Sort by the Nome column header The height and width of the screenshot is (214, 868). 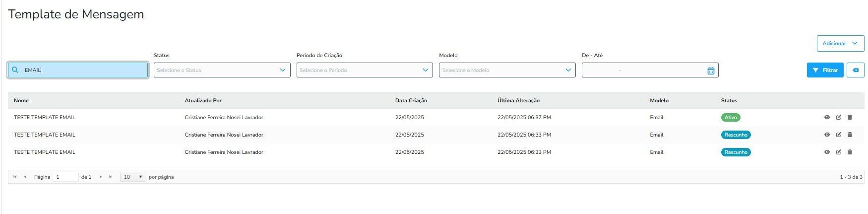click(21, 101)
